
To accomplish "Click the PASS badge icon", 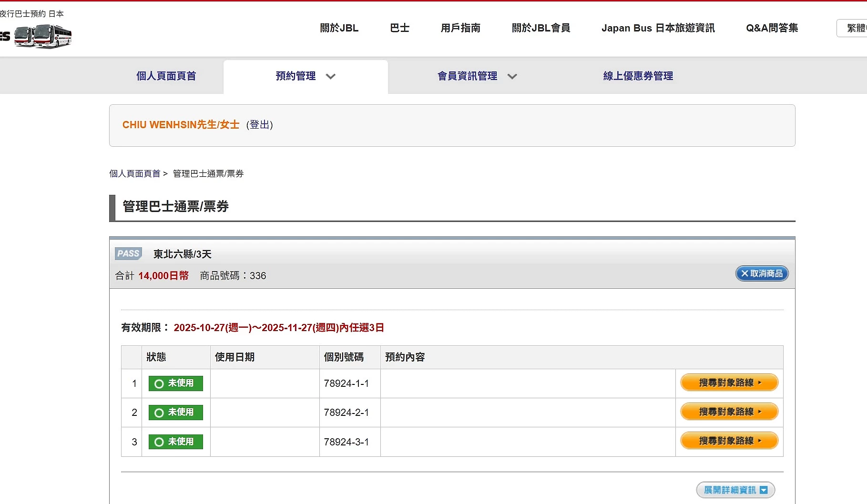I will [x=128, y=253].
